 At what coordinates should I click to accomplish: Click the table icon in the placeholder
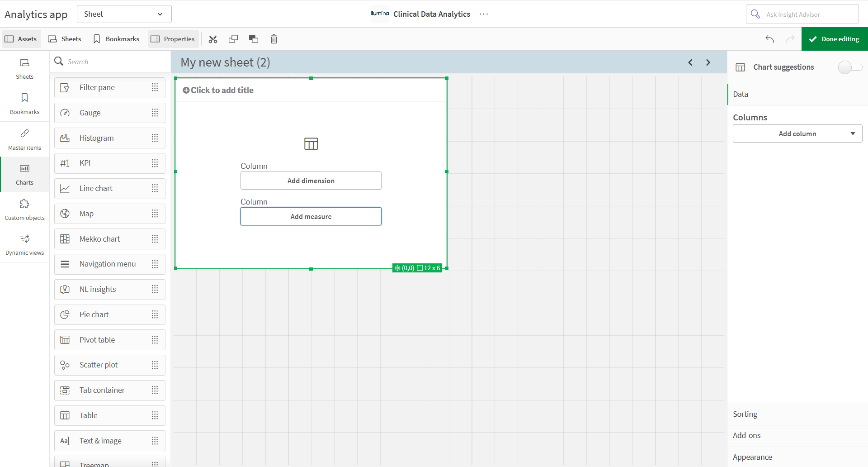click(311, 144)
